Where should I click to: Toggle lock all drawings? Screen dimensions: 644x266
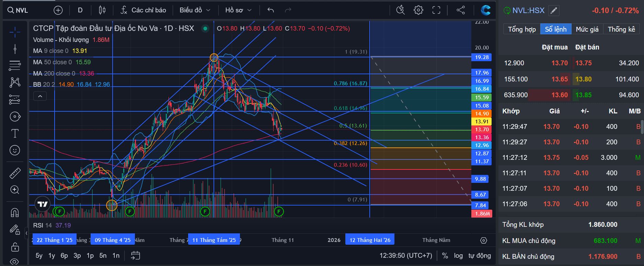pyautogui.click(x=15, y=247)
